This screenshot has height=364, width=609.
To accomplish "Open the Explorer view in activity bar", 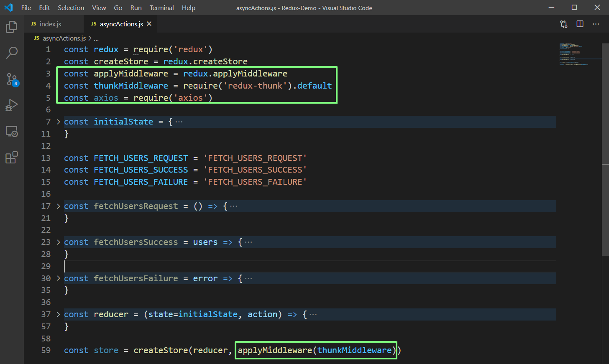I will coord(12,27).
